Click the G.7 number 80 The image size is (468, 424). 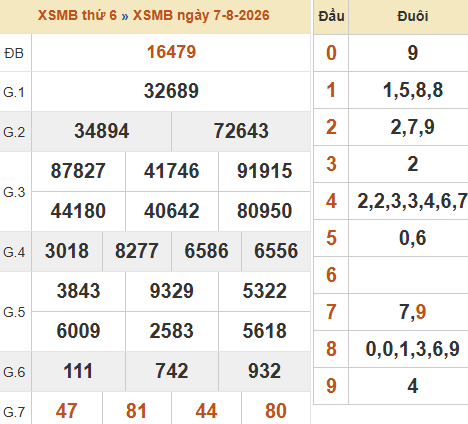tap(276, 411)
